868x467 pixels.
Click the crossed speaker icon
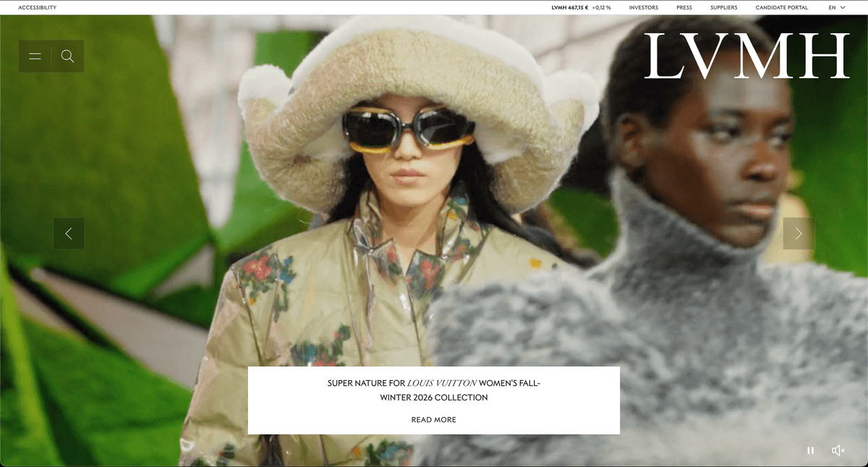click(838, 450)
